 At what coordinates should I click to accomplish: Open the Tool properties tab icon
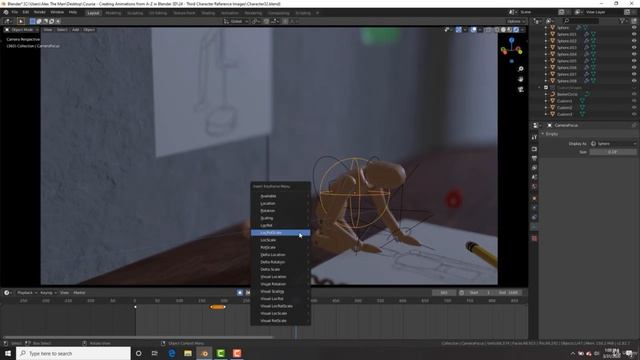point(534,138)
